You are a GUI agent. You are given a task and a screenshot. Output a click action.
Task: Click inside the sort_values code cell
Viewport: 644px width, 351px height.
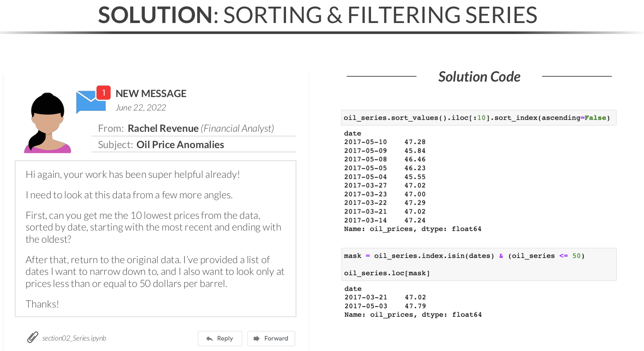coord(477,118)
